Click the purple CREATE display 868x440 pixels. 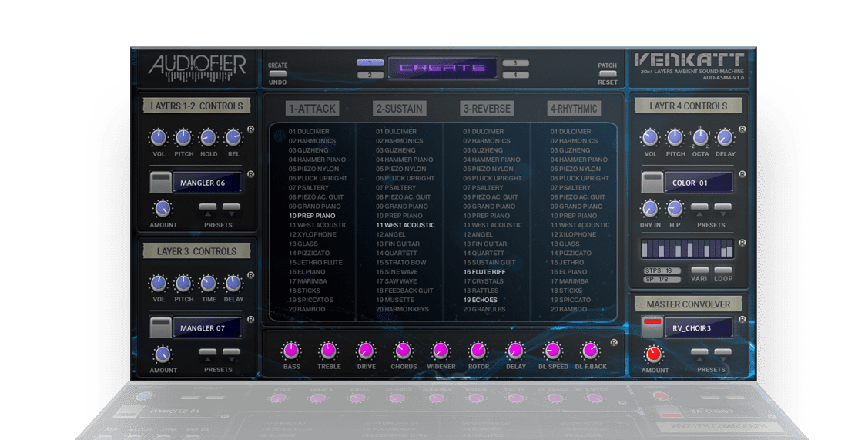click(x=443, y=68)
